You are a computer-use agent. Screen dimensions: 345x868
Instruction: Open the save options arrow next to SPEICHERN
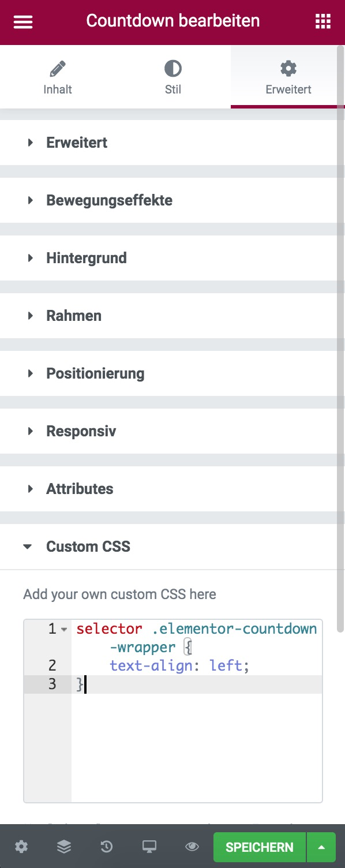tap(321, 847)
